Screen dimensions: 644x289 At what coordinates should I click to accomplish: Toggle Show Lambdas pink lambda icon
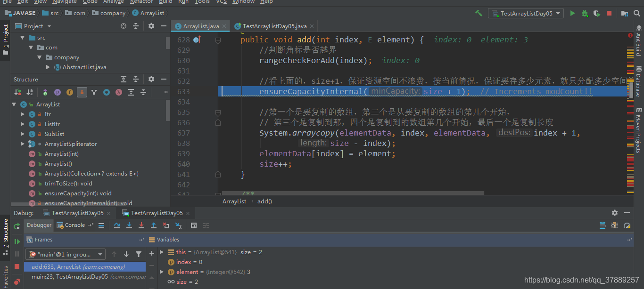coord(119,92)
